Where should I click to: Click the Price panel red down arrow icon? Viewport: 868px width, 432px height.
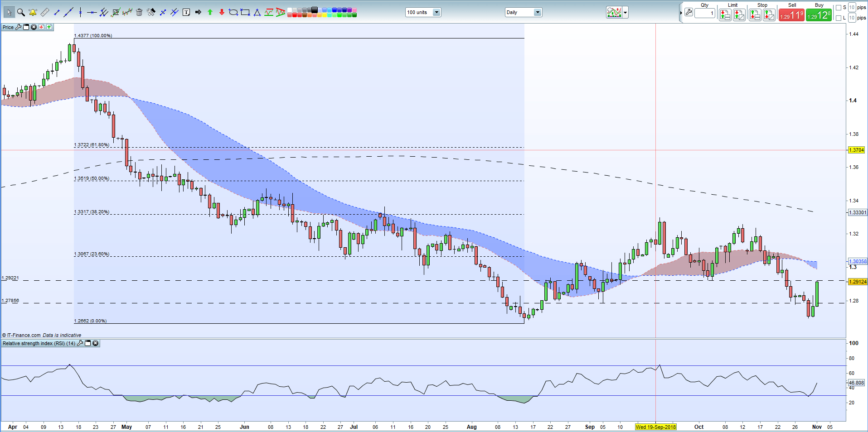click(x=41, y=27)
